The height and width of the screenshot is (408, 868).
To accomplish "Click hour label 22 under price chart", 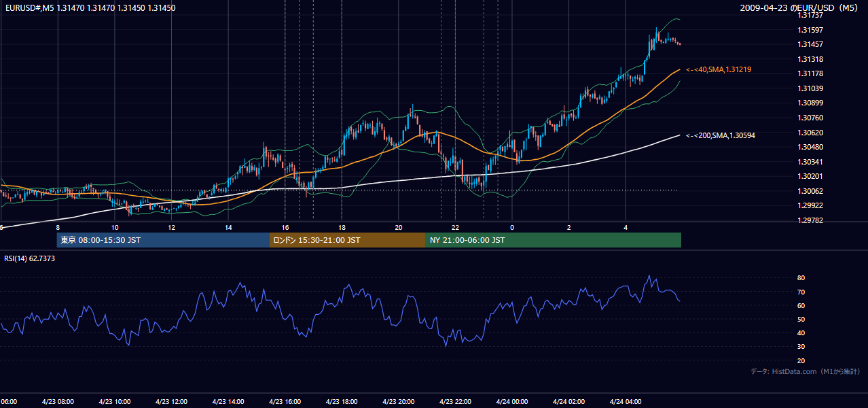I will pos(455,227).
